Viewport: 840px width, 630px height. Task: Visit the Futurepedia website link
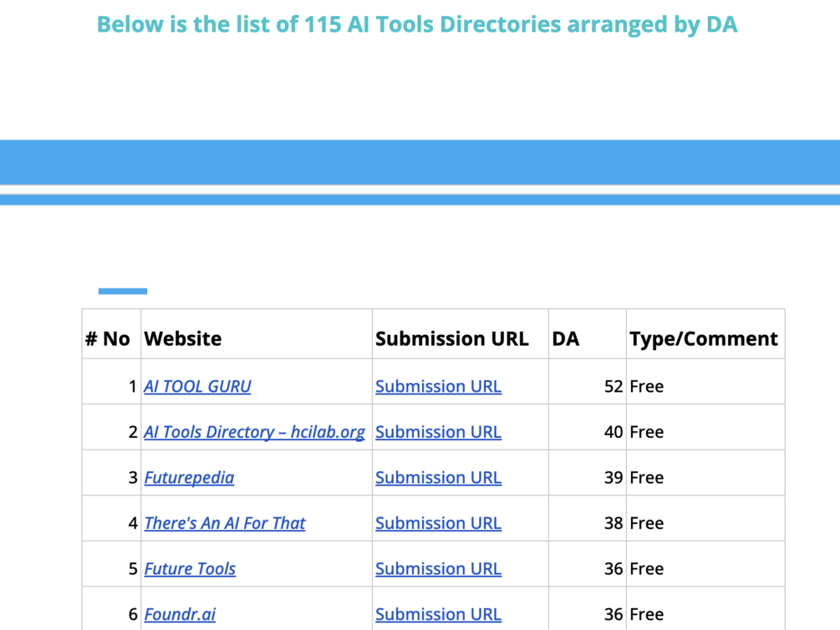click(x=189, y=477)
